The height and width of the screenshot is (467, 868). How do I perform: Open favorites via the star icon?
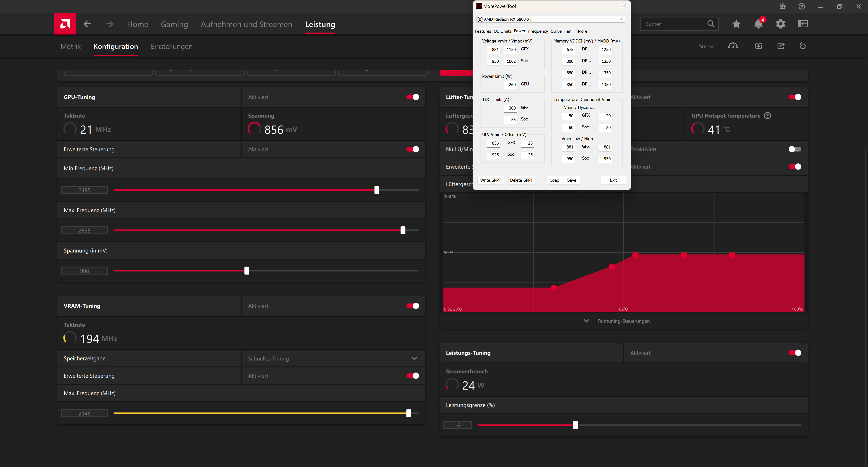tap(736, 24)
